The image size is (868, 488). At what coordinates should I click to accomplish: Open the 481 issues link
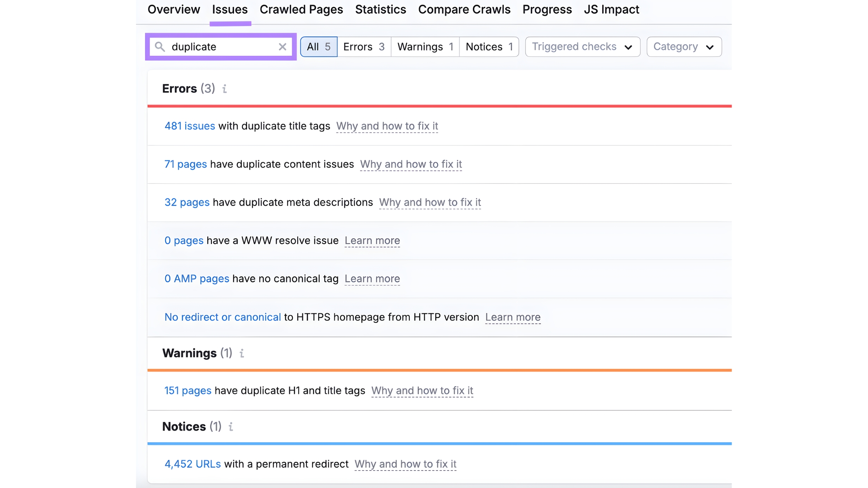pos(189,126)
